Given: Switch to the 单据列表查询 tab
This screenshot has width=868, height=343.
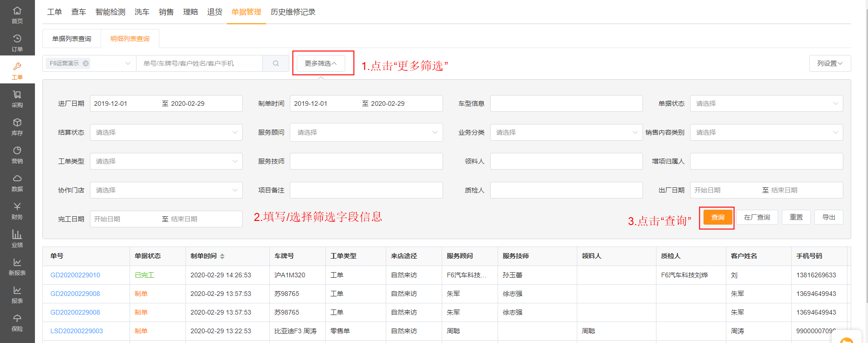Looking at the screenshot, I should [72, 39].
